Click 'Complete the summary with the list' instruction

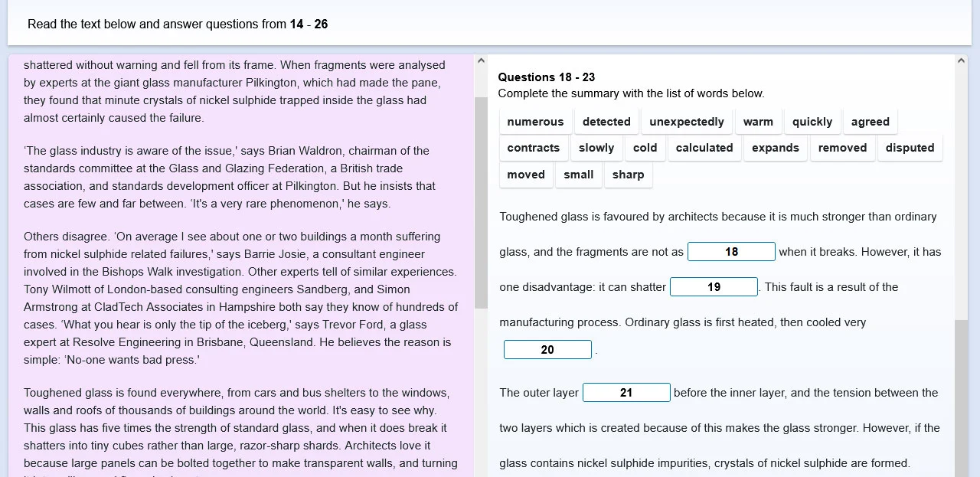[631, 93]
